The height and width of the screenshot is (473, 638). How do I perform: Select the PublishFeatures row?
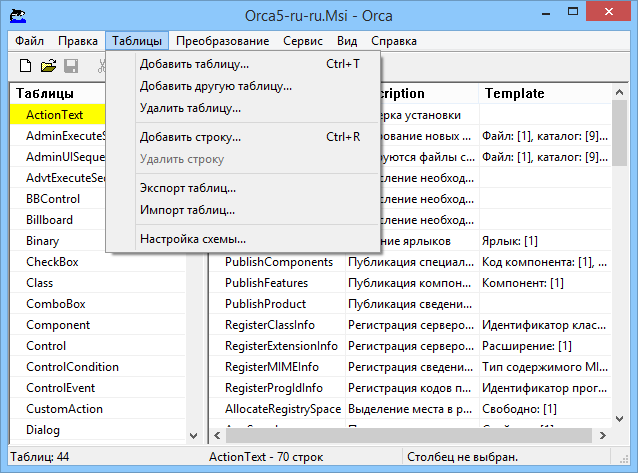(410, 283)
